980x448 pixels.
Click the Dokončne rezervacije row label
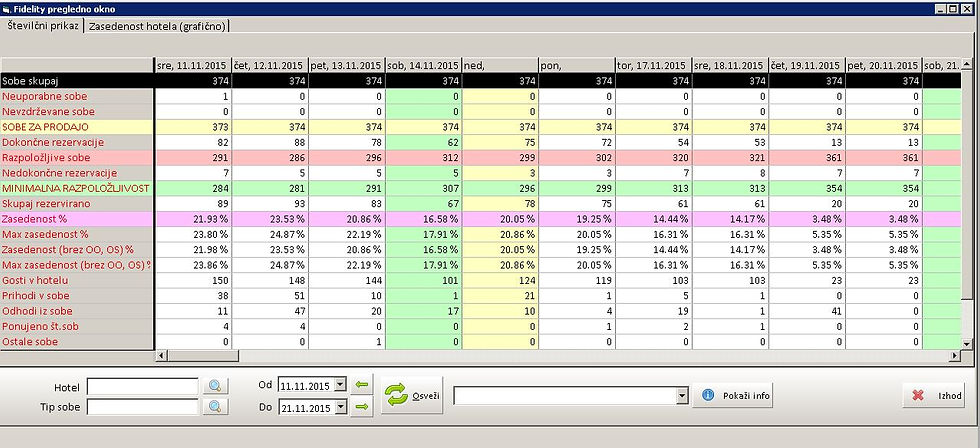click(77, 142)
